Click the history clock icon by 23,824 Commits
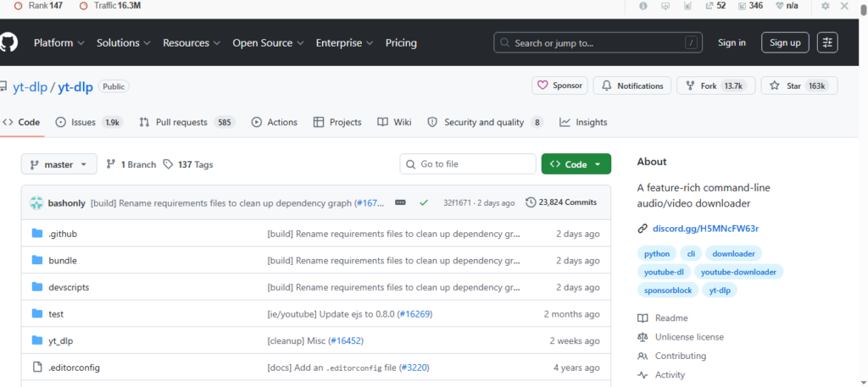Viewport: 868px width, 387px height. tap(531, 202)
